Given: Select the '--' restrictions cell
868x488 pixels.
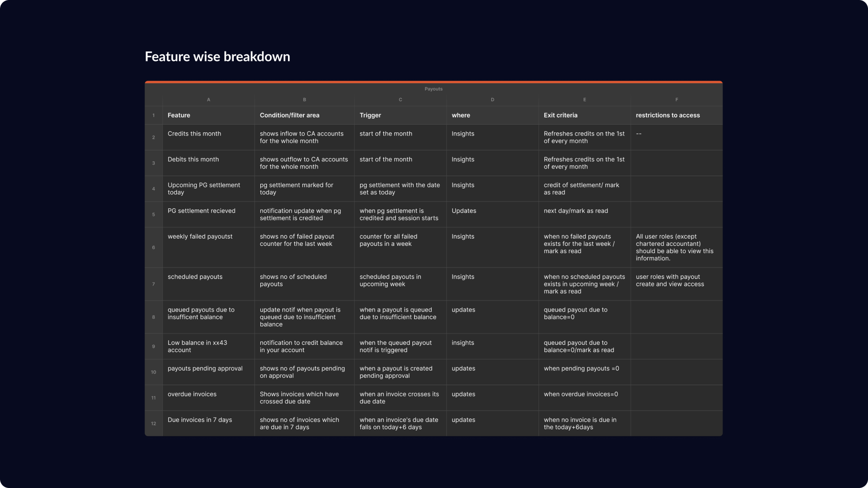Looking at the screenshot, I should (x=676, y=137).
